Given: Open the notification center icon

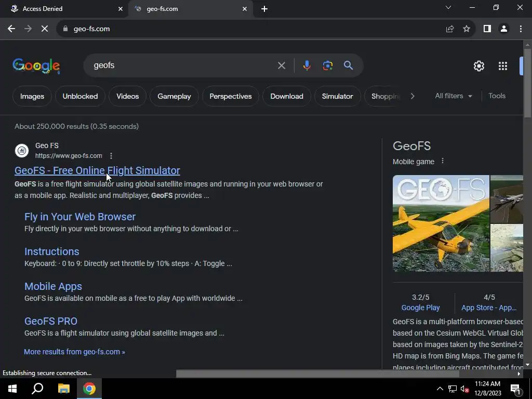Looking at the screenshot, I should click(515, 389).
